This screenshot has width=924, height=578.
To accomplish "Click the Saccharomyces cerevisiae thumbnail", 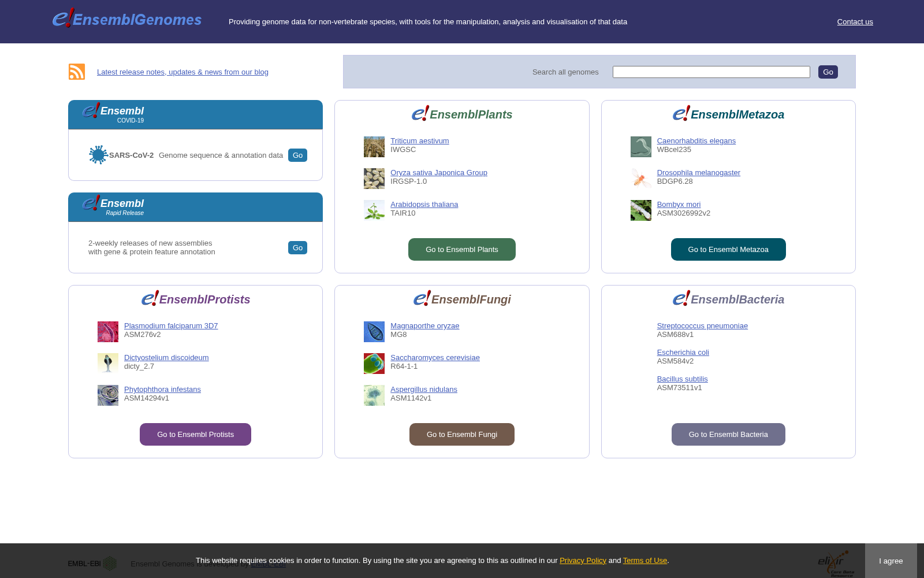I will tap(374, 364).
